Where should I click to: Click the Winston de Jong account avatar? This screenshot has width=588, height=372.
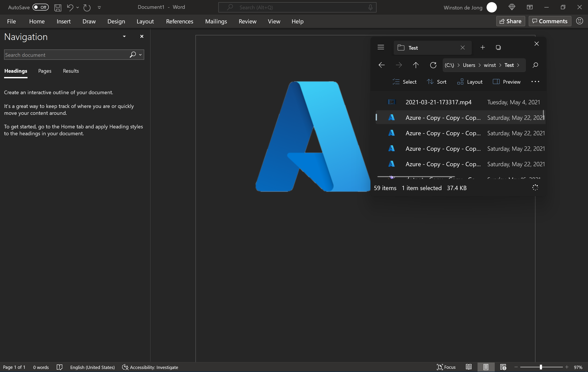[492, 7]
